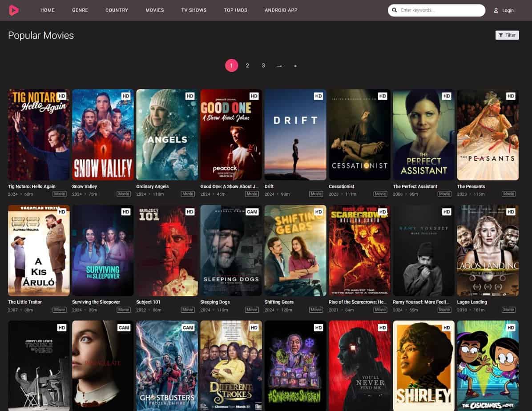Image resolution: width=532 pixels, height=411 pixels.
Task: Click The Perfect Assistant title link
Action: coord(415,186)
